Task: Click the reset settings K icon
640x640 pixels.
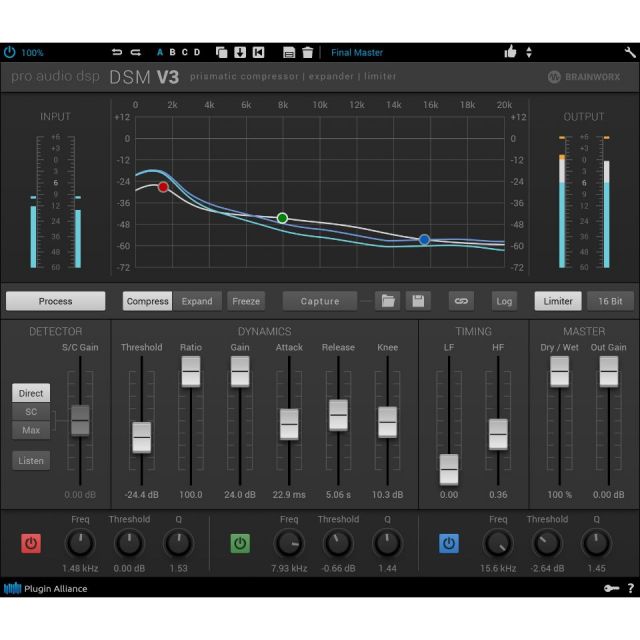Action: tap(258, 52)
